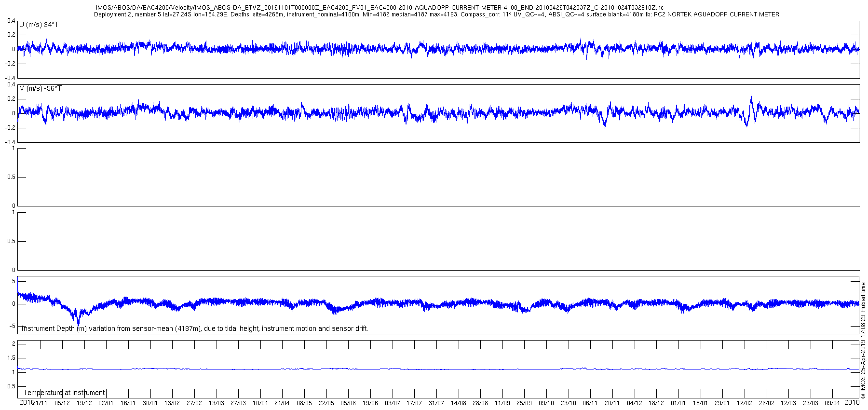Click the '08/05' date tick label
The width and height of the screenshot is (868, 410).
pos(304,403)
